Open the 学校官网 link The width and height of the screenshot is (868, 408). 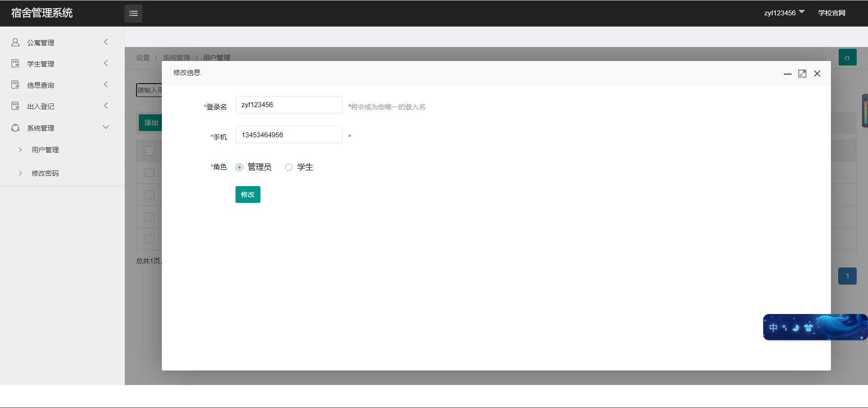pyautogui.click(x=832, y=13)
